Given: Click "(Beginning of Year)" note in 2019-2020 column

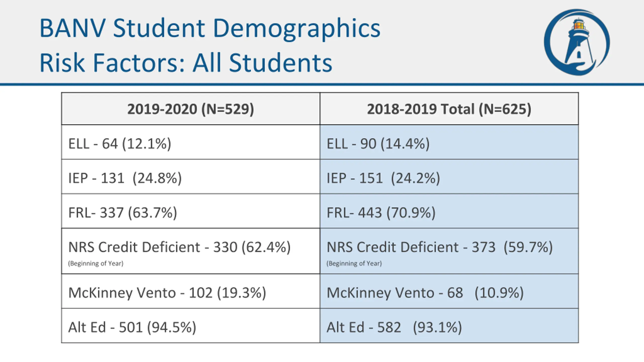Looking at the screenshot, I should (96, 263).
